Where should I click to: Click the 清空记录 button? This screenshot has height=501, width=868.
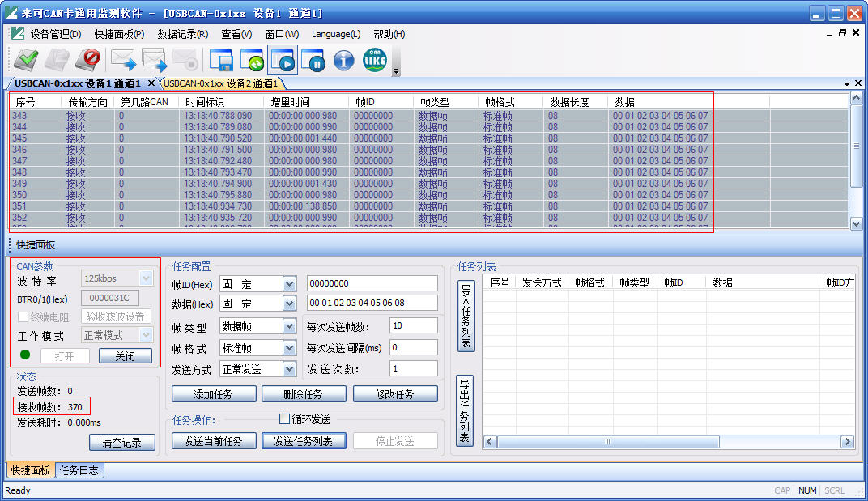(x=122, y=442)
